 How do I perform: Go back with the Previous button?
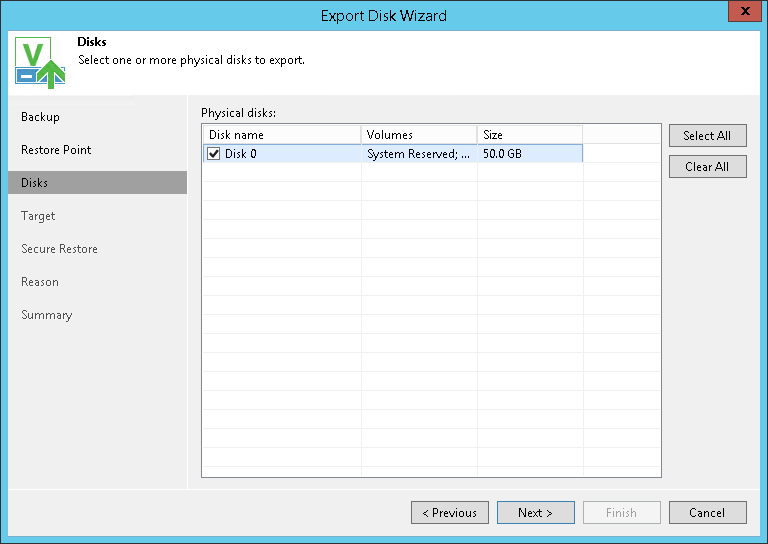tap(450, 513)
